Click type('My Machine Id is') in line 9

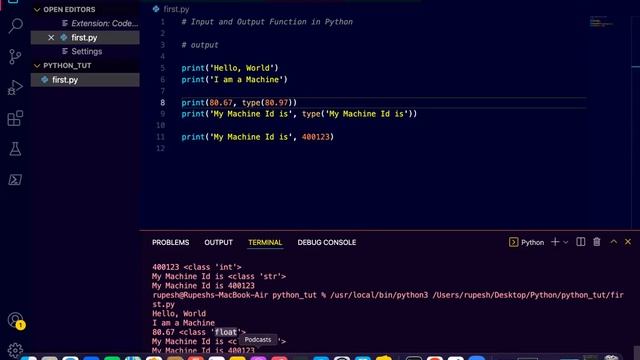tap(357, 114)
